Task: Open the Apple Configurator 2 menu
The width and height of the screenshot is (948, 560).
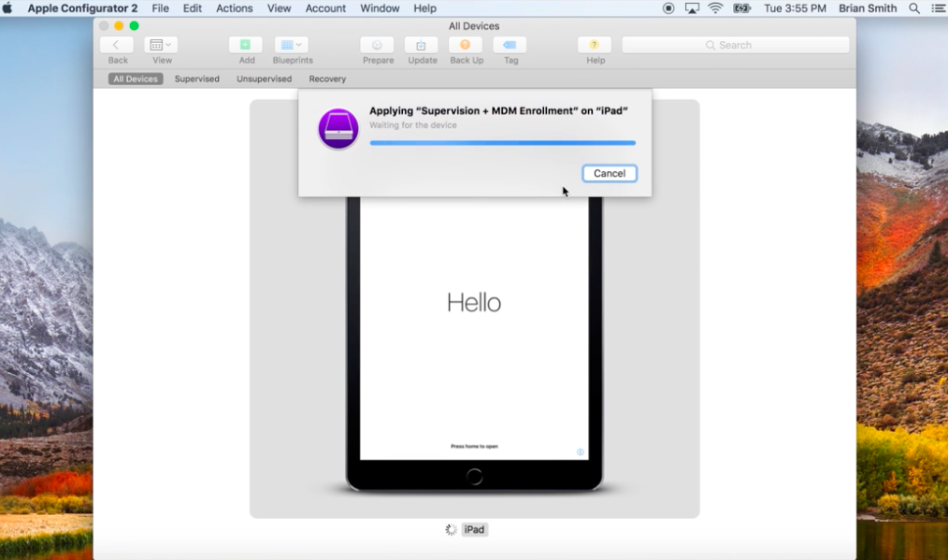Action: coord(82,8)
